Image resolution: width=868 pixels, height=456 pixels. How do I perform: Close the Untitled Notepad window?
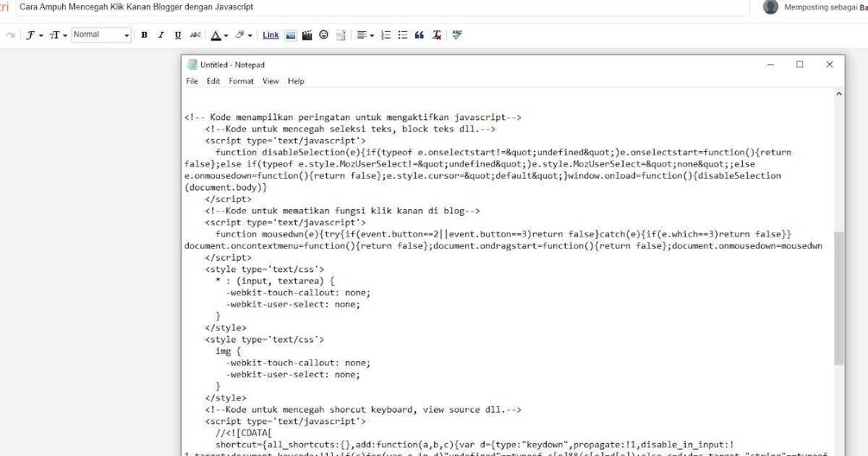(830, 64)
